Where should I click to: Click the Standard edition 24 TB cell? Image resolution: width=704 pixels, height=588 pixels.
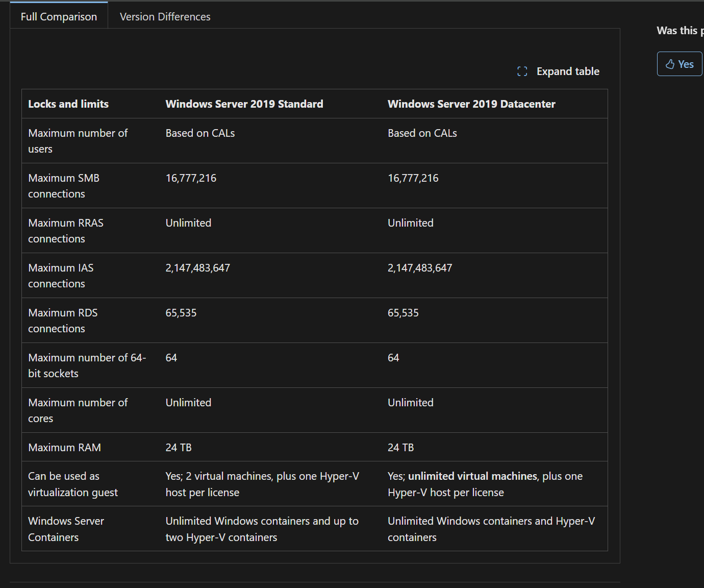click(179, 448)
